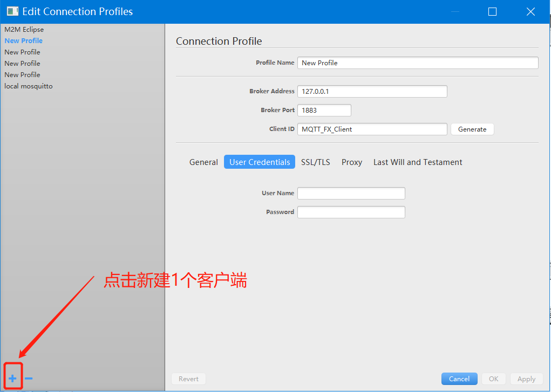Click the Client ID text field
The image size is (551, 392).
tap(372, 129)
